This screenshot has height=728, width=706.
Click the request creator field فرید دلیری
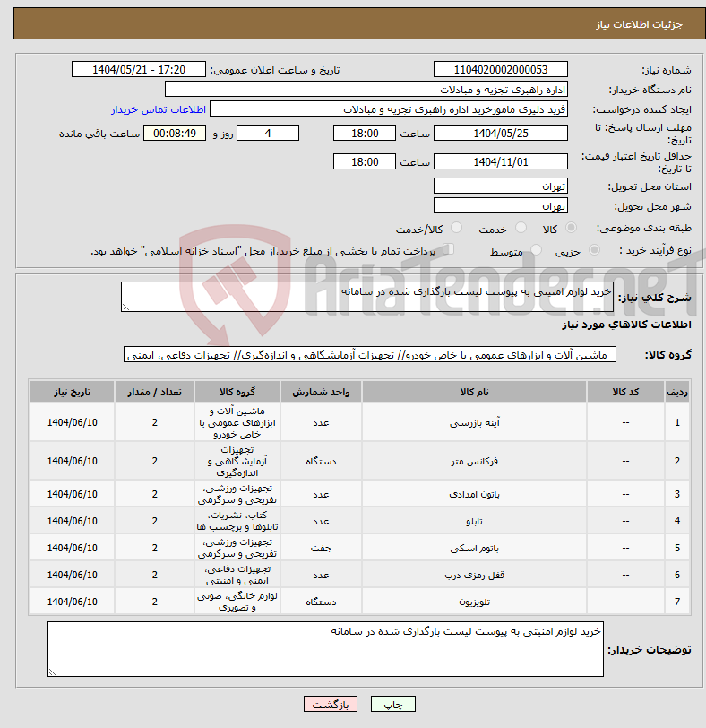(389, 109)
